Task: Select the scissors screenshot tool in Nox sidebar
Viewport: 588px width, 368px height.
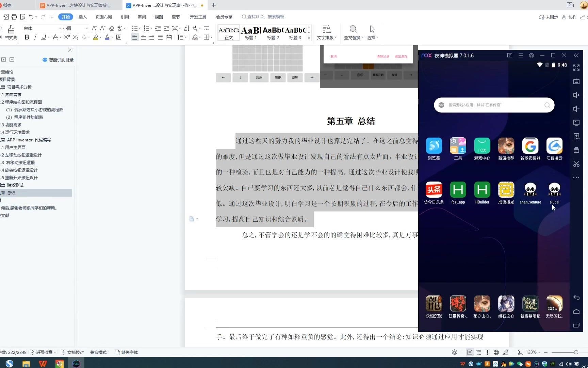Action: 576,164
